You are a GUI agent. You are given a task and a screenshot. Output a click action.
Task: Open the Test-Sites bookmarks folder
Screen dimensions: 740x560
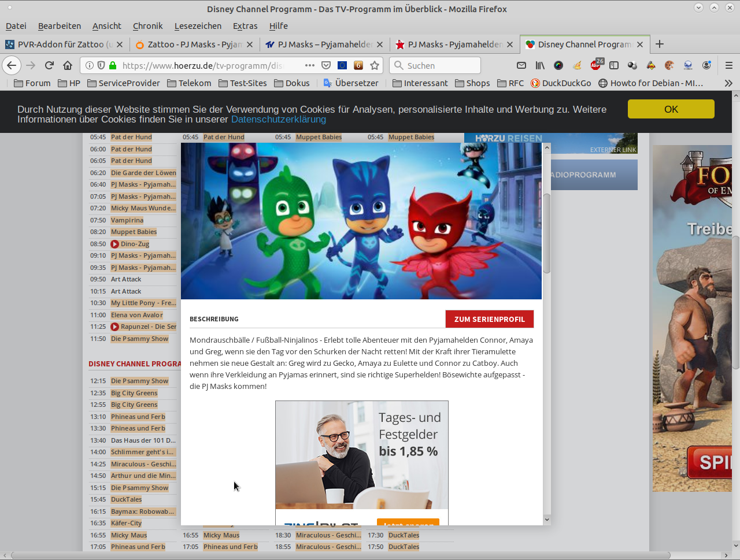coord(243,83)
